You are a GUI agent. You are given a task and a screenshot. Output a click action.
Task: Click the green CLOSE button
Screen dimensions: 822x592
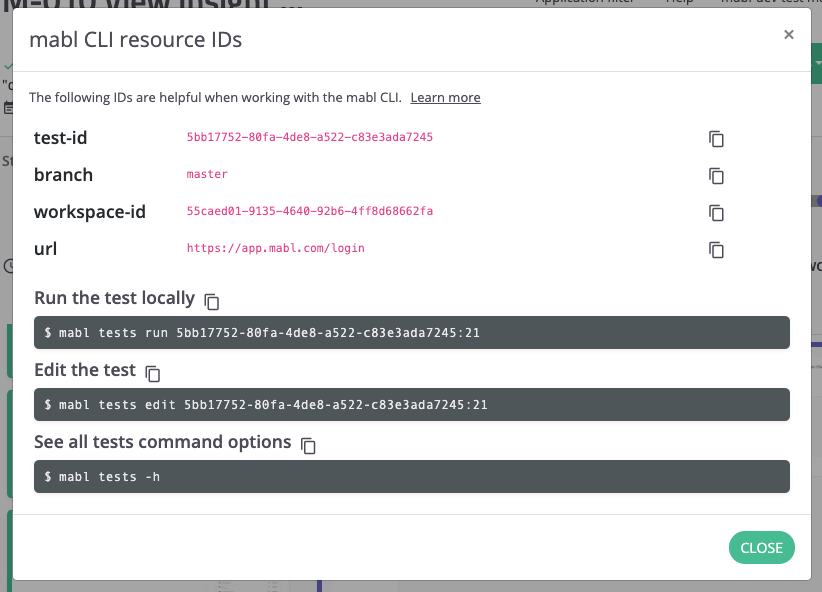point(761,547)
